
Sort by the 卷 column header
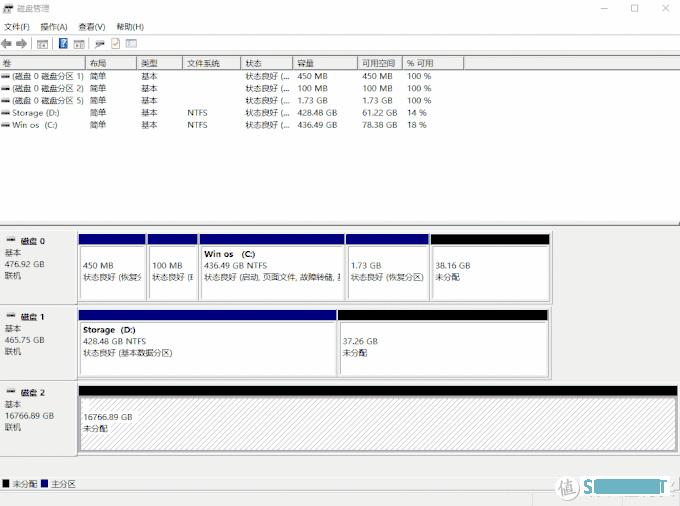(43, 63)
